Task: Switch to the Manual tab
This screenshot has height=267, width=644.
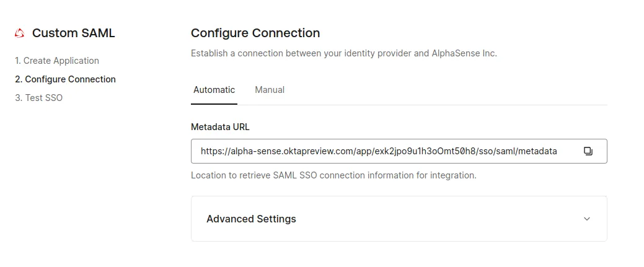Action: (x=270, y=90)
